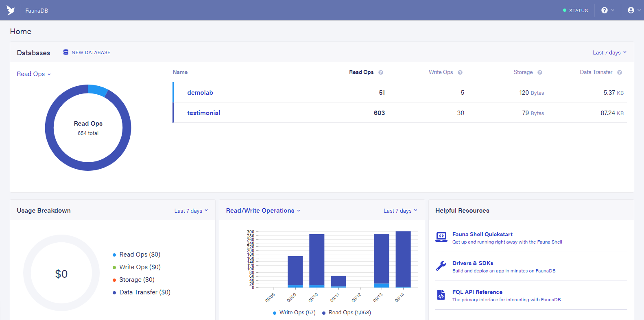
Task: Click the Read Ops ($0) legend dot
Action: tap(114, 255)
